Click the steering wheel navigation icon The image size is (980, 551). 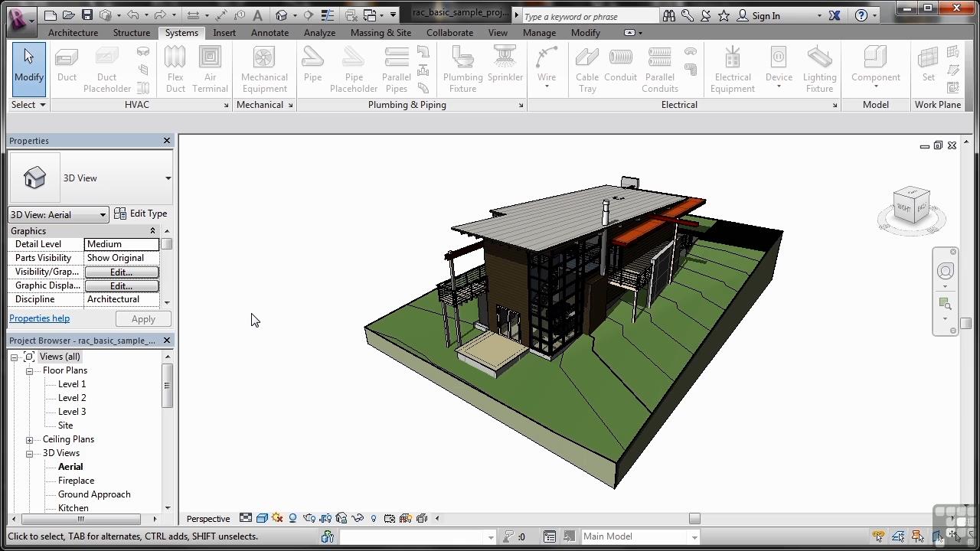(946, 271)
